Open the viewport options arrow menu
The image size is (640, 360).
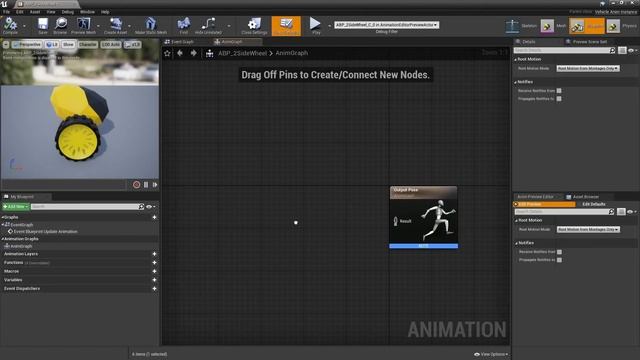6,44
